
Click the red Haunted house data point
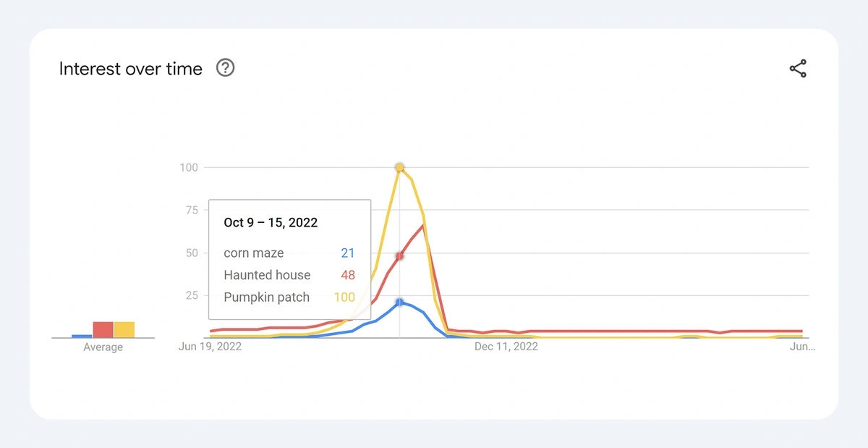(399, 256)
